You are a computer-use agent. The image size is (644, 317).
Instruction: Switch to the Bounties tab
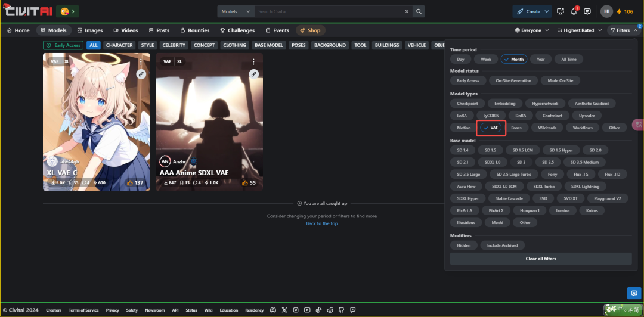[194, 30]
